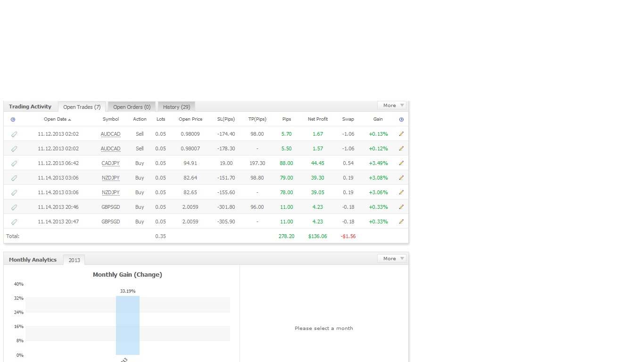Click the net profit value 44.45
This screenshot has width=644, height=362.
point(318,163)
